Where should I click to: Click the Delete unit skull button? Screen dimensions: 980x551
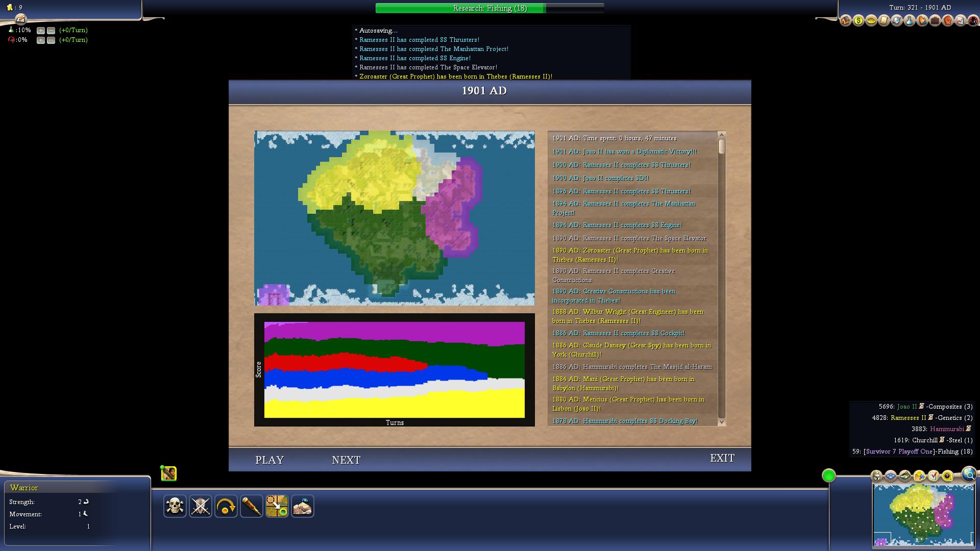[x=175, y=506]
